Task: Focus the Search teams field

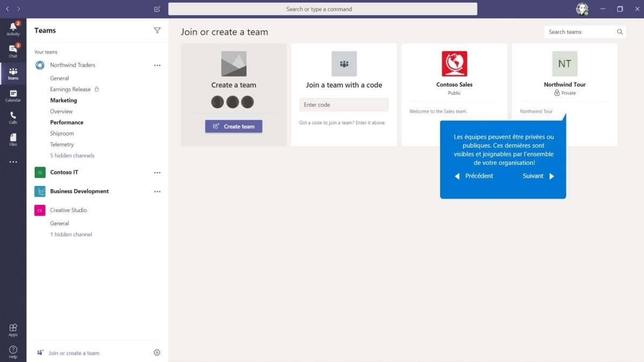Action: pyautogui.click(x=585, y=32)
